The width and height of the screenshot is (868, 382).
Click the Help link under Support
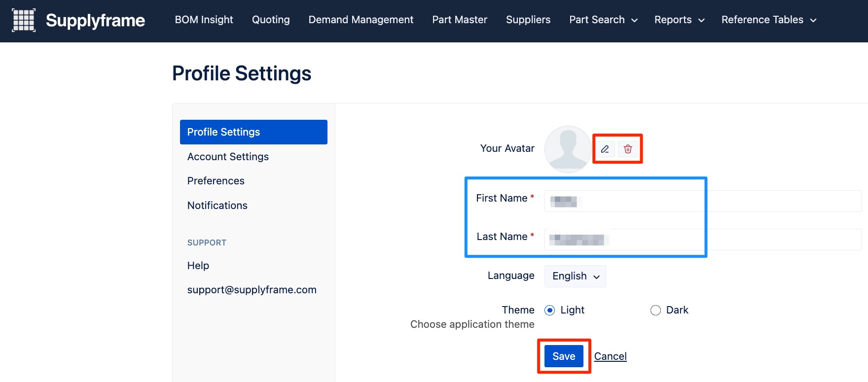pos(198,266)
